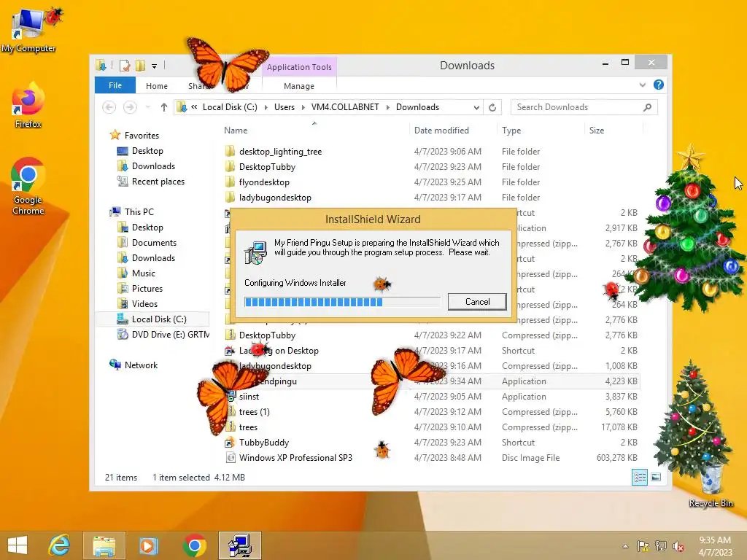Click the network tray icon

(x=661, y=546)
